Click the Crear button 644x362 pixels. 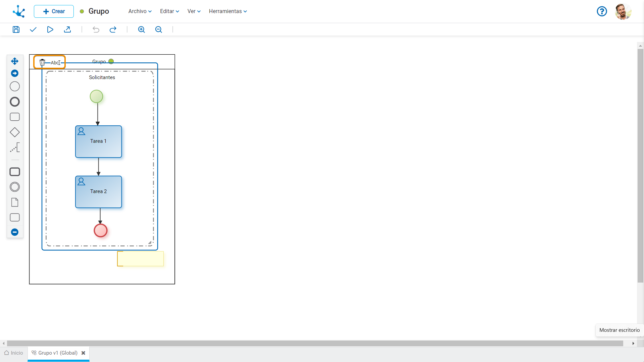point(54,11)
